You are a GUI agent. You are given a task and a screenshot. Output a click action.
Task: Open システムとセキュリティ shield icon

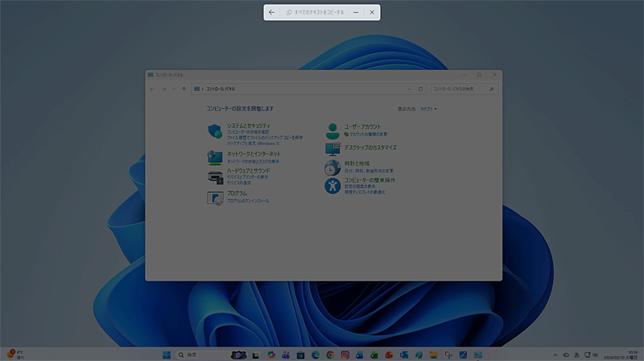click(x=215, y=131)
